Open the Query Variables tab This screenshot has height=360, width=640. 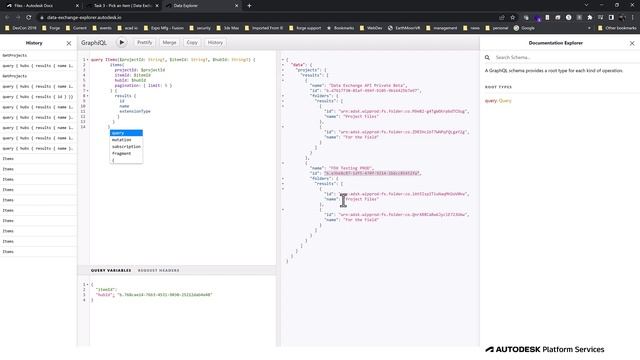tap(111, 271)
